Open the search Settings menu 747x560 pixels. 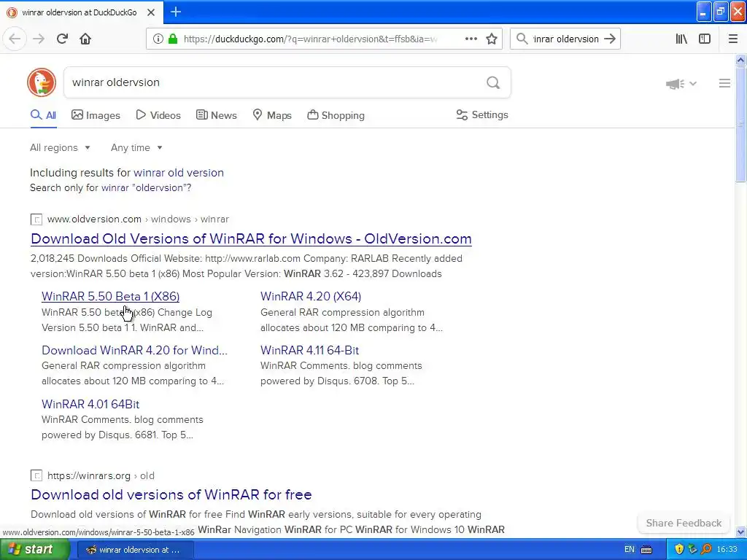(x=482, y=114)
